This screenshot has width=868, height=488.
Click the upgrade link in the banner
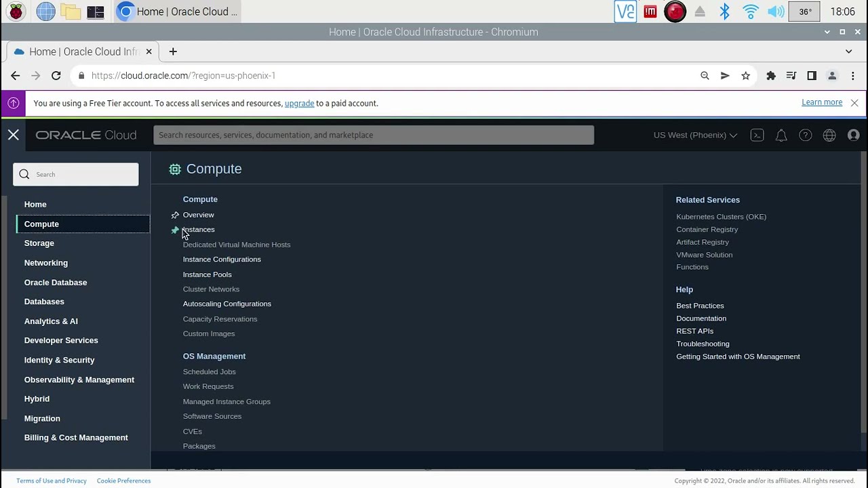[x=299, y=104]
